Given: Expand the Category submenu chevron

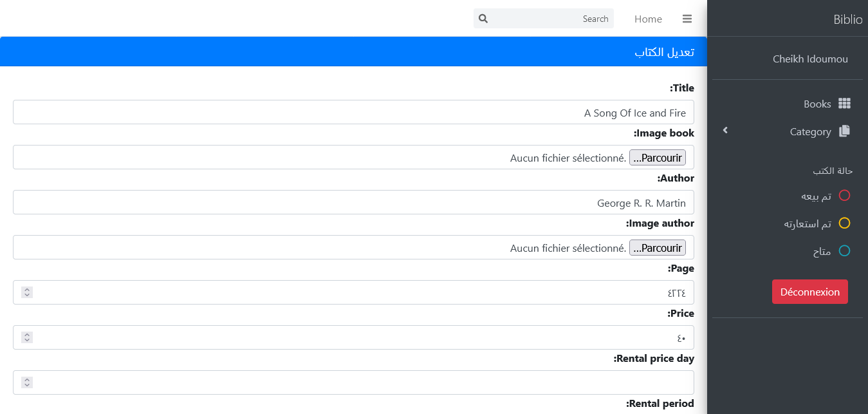Looking at the screenshot, I should tap(725, 131).
